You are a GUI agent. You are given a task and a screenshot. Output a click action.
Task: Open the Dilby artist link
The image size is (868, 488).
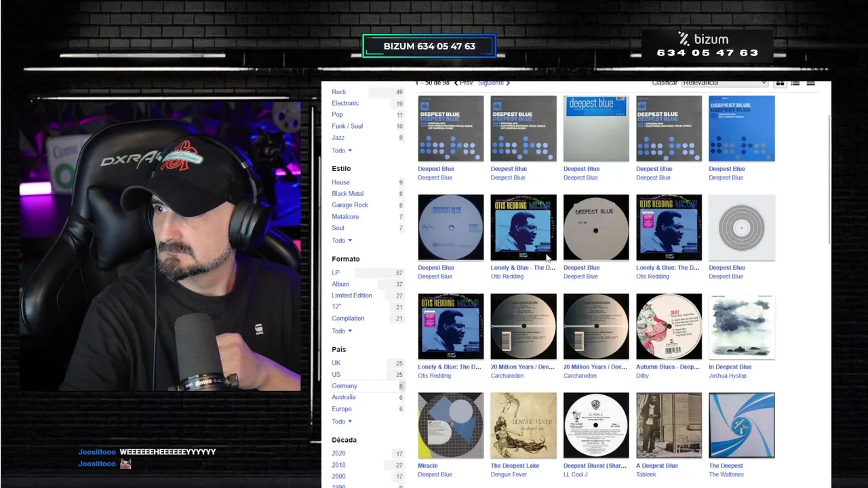coord(643,375)
